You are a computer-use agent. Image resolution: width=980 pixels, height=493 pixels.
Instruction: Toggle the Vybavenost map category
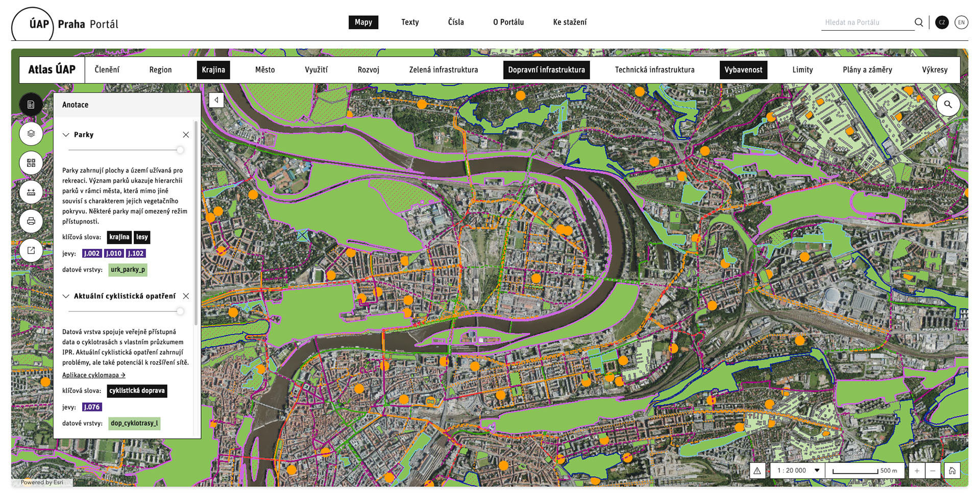point(743,70)
